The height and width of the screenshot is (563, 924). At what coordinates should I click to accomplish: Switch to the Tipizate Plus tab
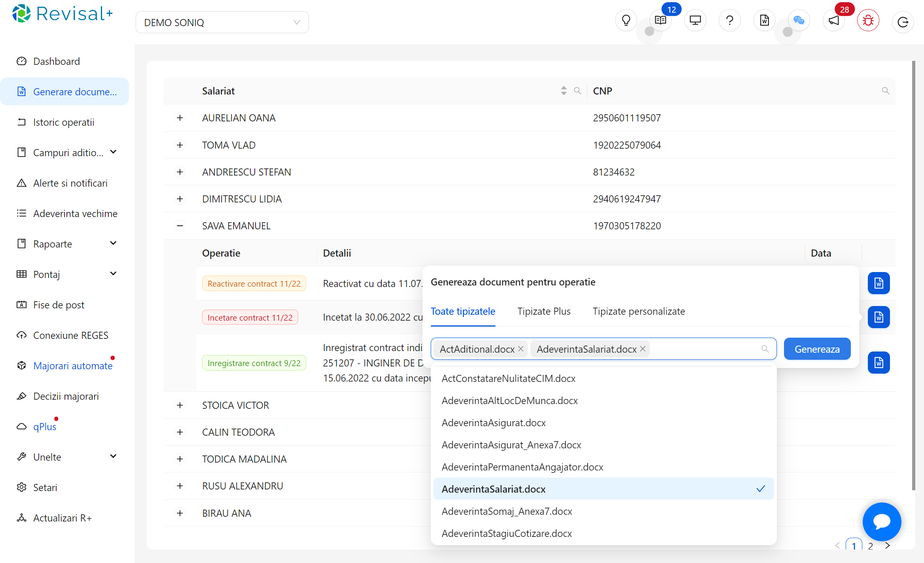(544, 311)
